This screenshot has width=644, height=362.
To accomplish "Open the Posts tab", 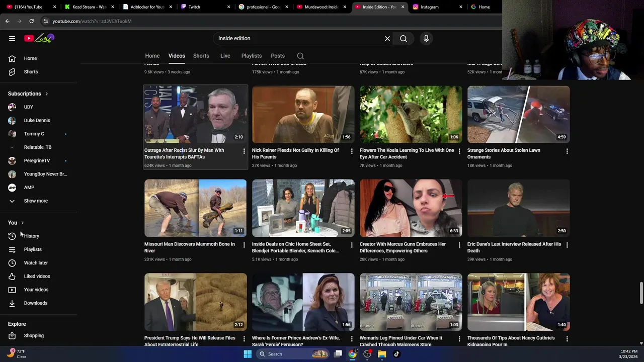I will (278, 56).
